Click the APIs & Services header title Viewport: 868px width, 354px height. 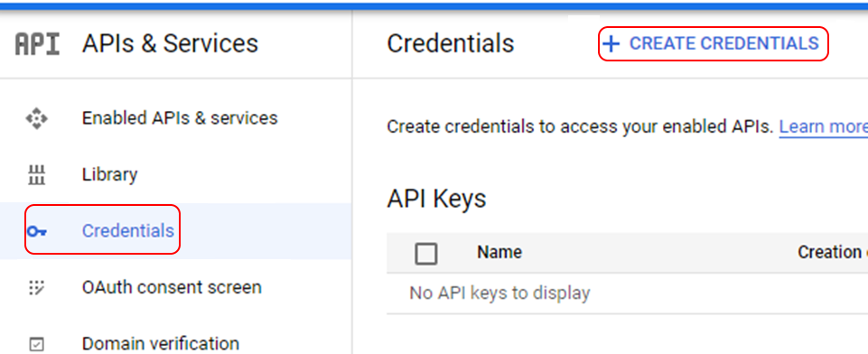pos(170,43)
